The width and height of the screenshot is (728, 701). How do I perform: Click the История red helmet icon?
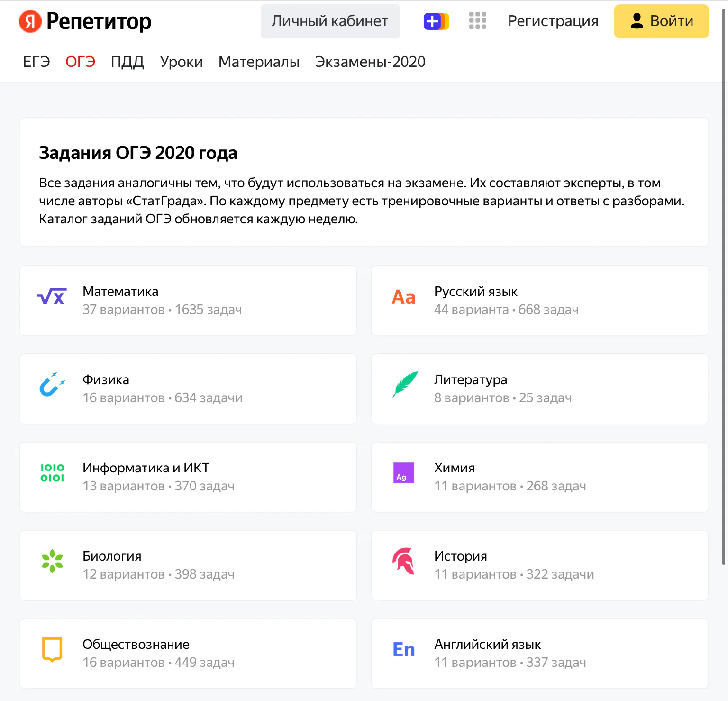(404, 561)
